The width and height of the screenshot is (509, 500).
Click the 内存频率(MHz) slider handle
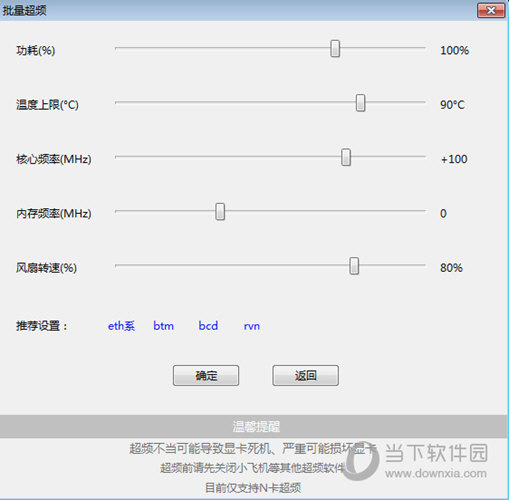[220, 212]
